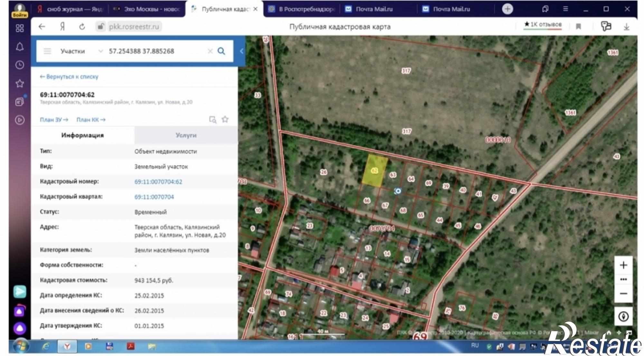Image resolution: width=644 pixels, height=356 pixels.
Task: Collapse the side info panel arrow
Action: tap(241, 51)
